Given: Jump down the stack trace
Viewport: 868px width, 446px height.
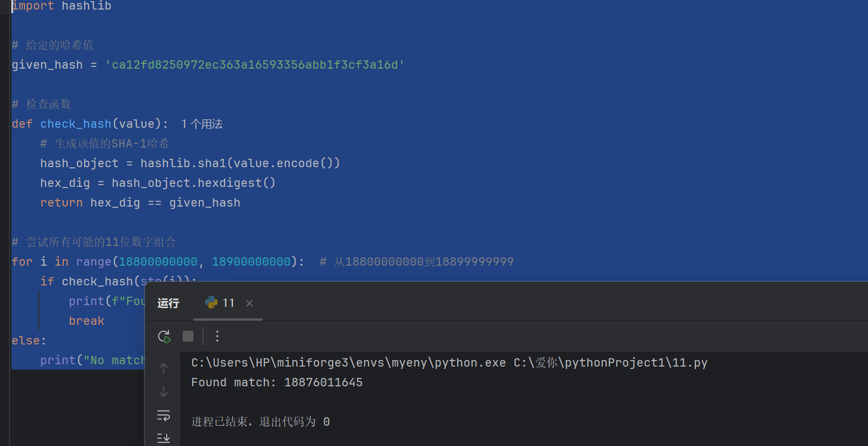Looking at the screenshot, I should point(164,392).
